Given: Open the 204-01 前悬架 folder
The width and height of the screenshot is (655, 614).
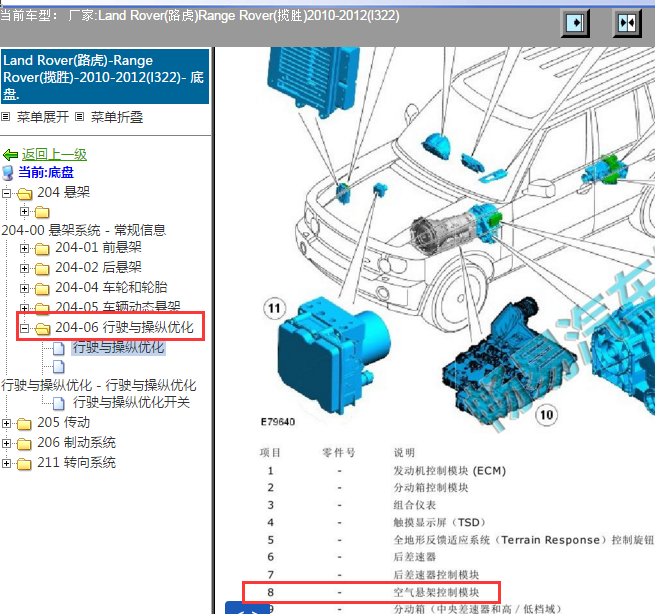Looking at the screenshot, I should click(x=99, y=247).
